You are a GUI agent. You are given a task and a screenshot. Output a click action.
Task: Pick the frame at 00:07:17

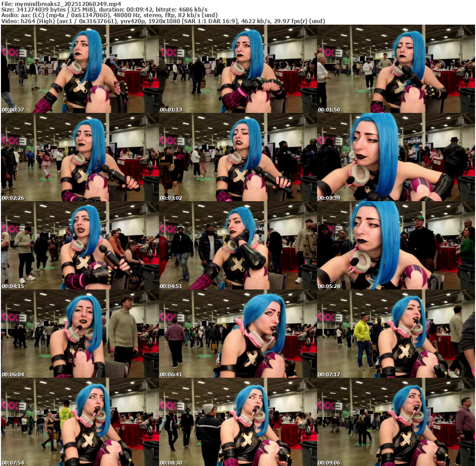(396, 334)
